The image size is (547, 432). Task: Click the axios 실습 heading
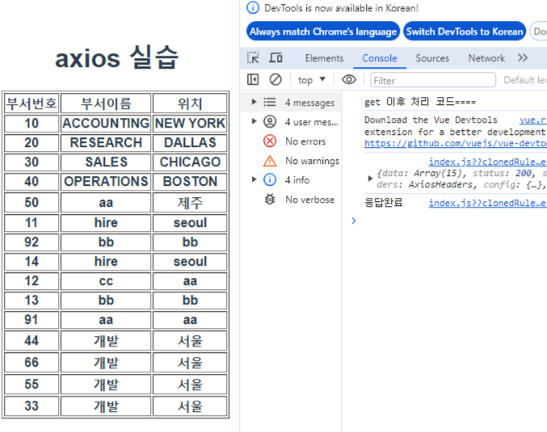[x=117, y=58]
